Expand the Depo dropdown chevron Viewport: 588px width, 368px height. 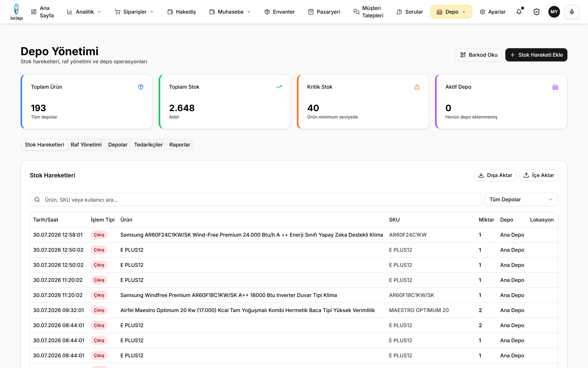point(464,12)
